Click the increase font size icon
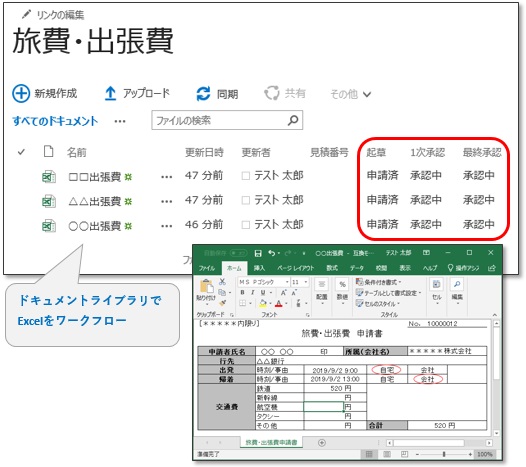 tap(283, 293)
